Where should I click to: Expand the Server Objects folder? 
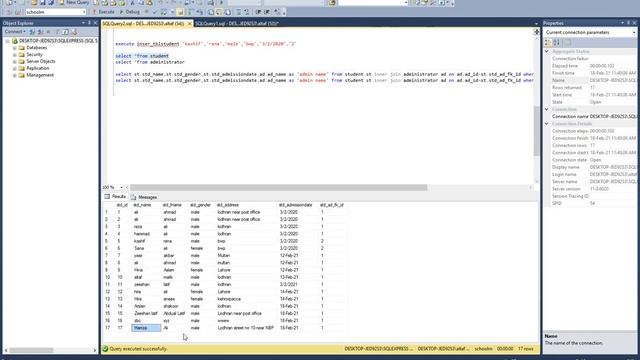(x=15, y=61)
